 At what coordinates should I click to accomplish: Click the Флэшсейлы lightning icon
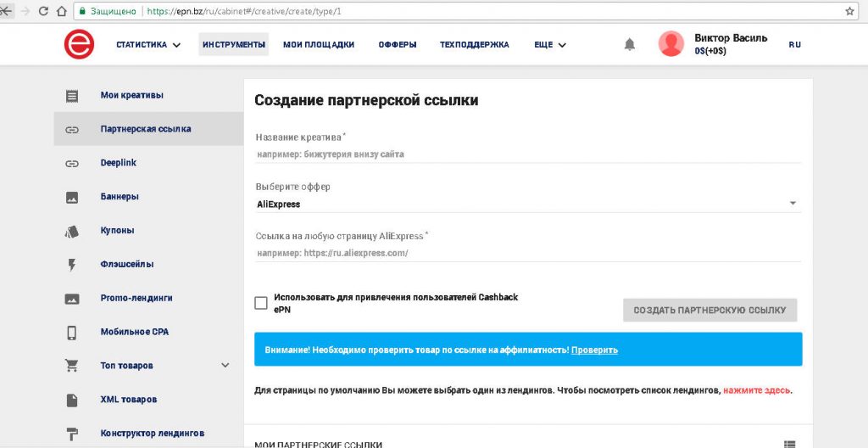coord(72,265)
